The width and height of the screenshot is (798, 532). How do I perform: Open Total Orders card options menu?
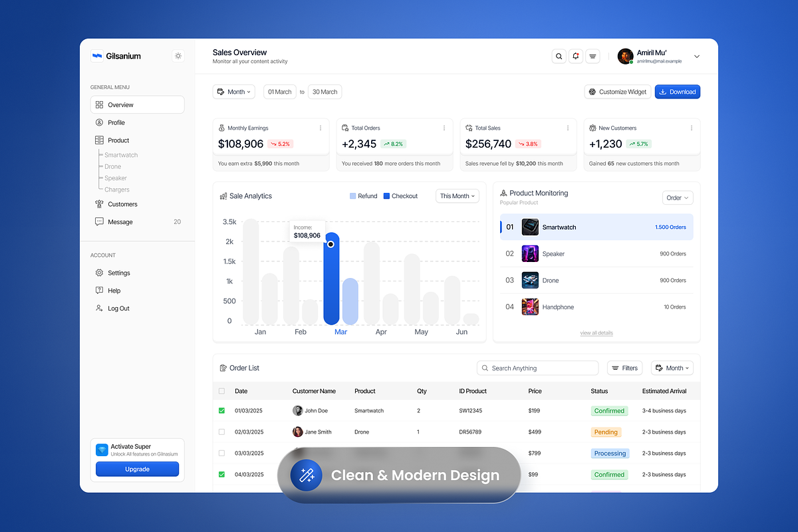[x=444, y=128]
